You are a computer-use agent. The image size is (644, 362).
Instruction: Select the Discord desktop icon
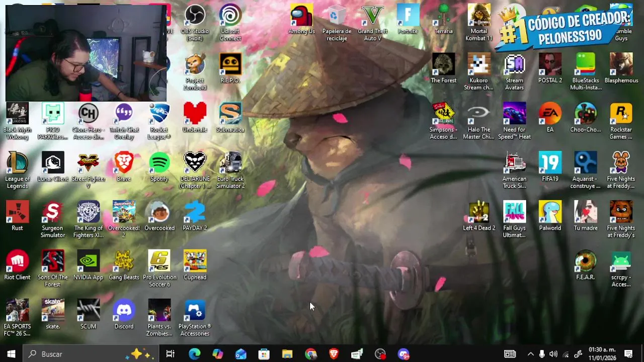[124, 315]
